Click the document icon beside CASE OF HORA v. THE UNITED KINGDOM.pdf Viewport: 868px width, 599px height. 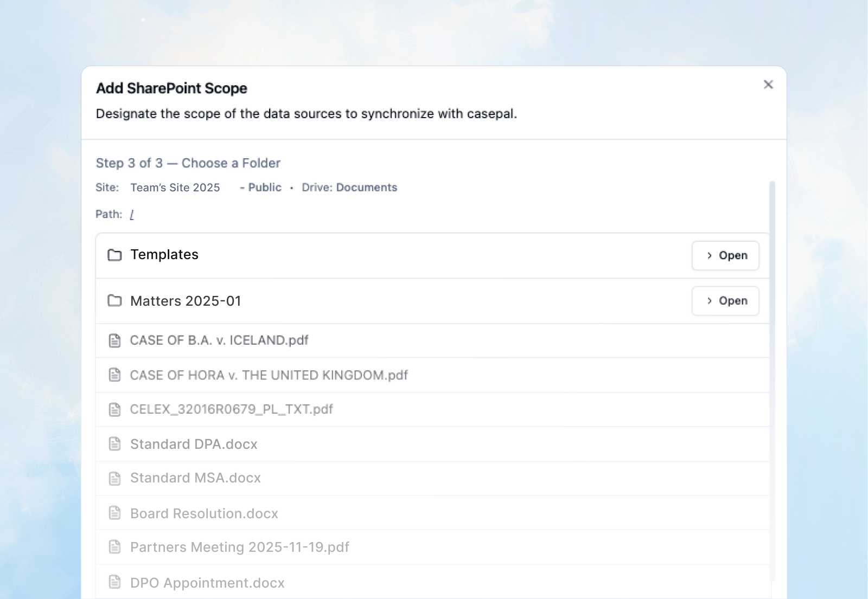click(x=114, y=375)
